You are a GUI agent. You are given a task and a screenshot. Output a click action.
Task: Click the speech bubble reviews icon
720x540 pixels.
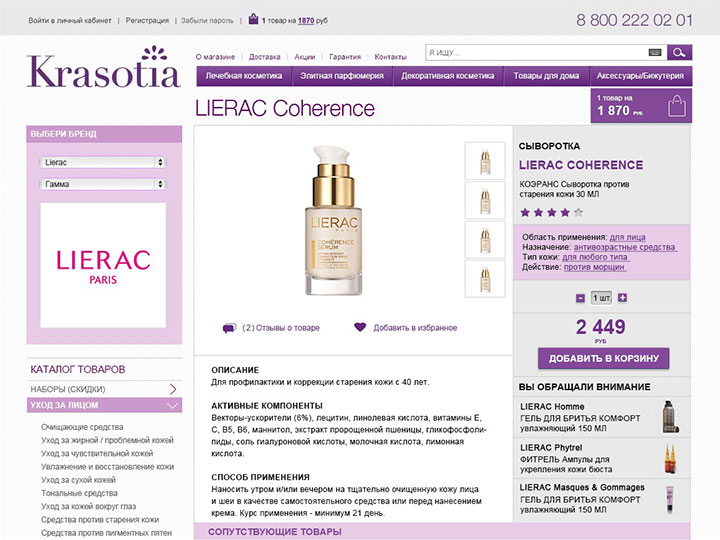pos(229,328)
